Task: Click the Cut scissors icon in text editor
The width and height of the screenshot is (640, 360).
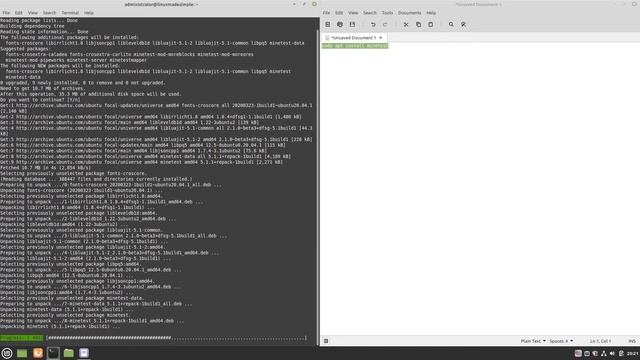Action: tap(406, 24)
